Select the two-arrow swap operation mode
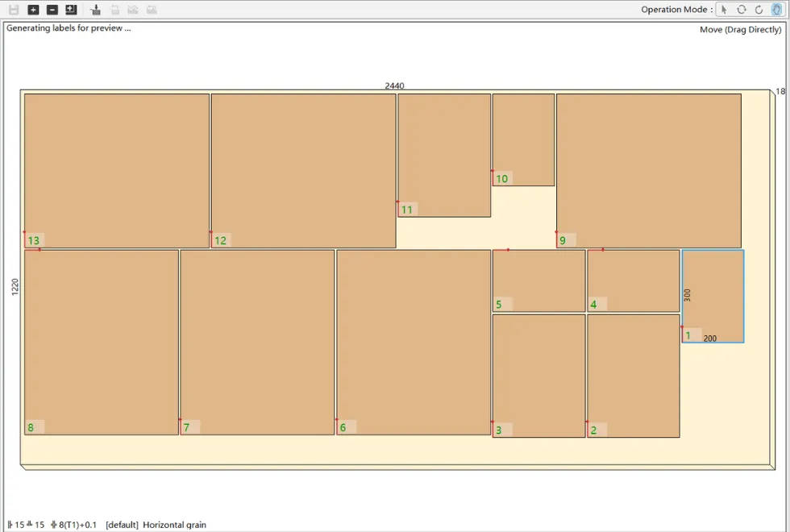The image size is (790, 532). point(741,10)
